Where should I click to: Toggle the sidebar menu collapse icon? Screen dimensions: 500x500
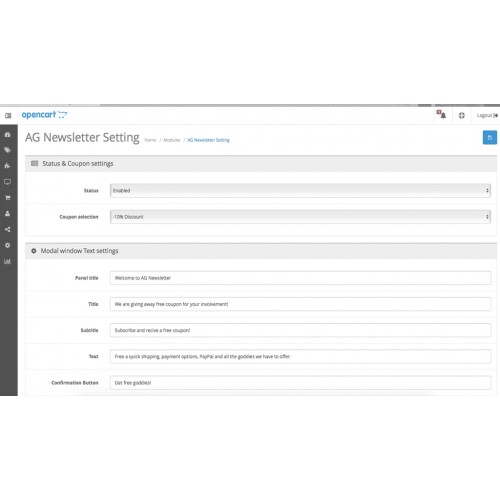8,115
